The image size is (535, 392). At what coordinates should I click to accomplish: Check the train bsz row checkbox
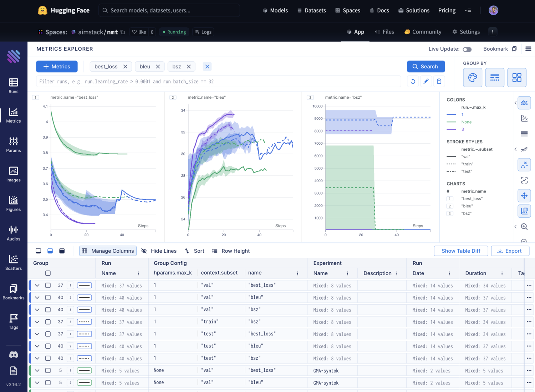pos(48,322)
